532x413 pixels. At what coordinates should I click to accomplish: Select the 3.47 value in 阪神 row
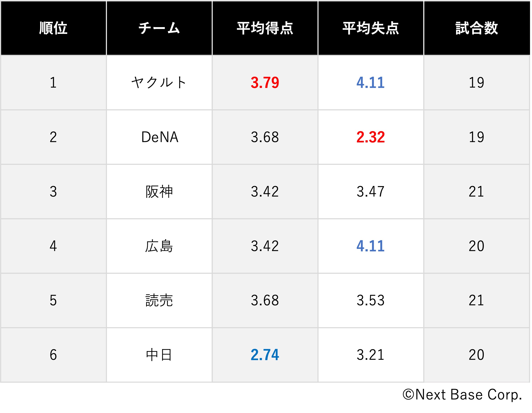370,191
